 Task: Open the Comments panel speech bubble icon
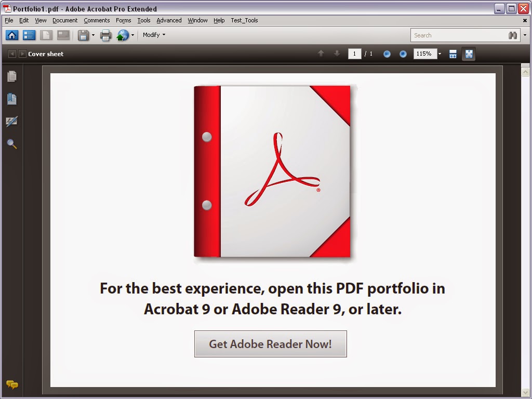[x=12, y=385]
